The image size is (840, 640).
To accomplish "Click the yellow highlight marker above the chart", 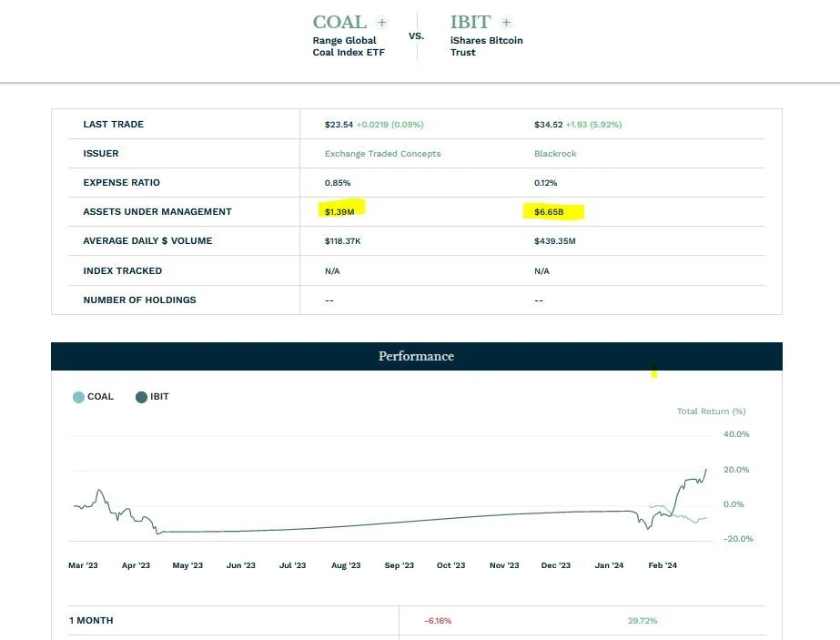I will (653, 371).
